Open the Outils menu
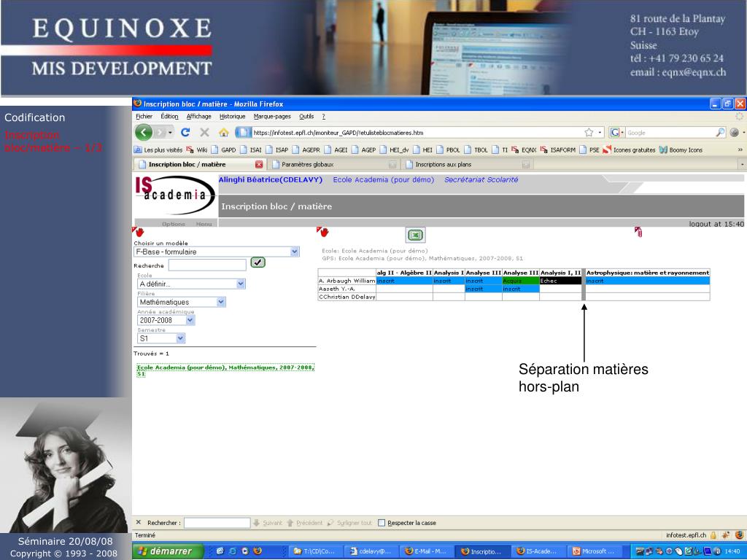The image size is (747, 560). 306,116
